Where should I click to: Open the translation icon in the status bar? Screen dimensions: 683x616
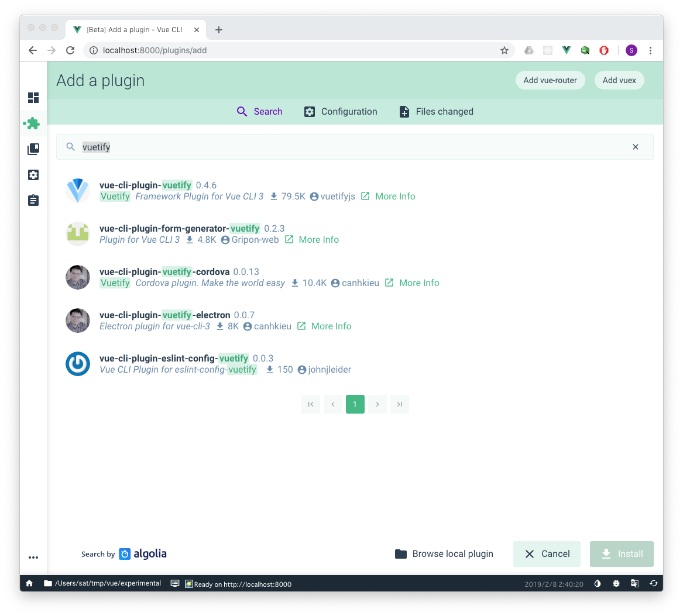point(635,583)
